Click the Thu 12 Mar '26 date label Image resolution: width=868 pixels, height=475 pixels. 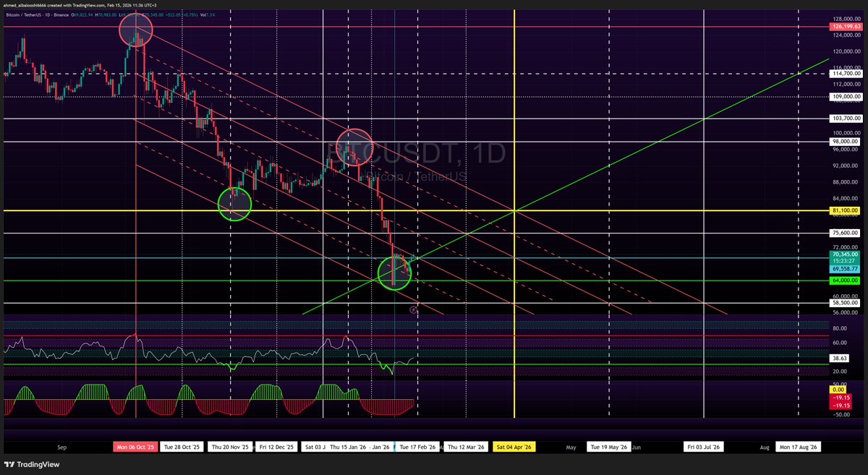pos(467,448)
